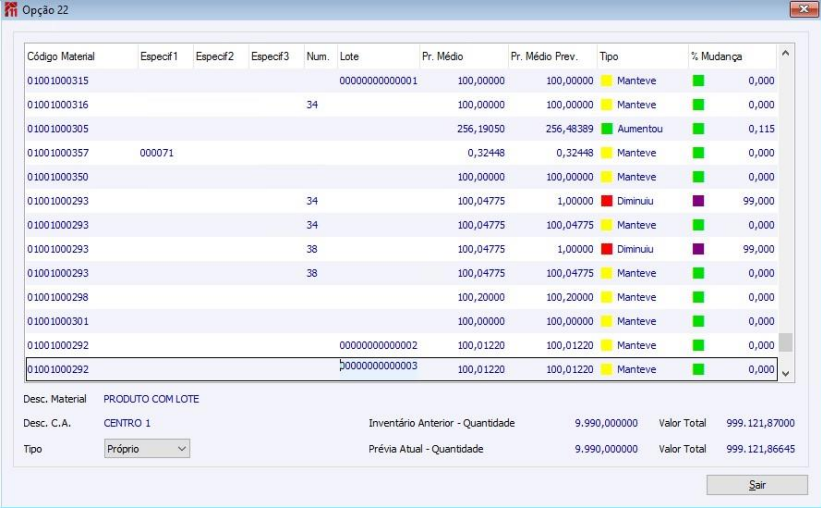Click Pr. Médio value 0,32448 in row 01001000357
This screenshot has width=821, height=508.
point(486,153)
